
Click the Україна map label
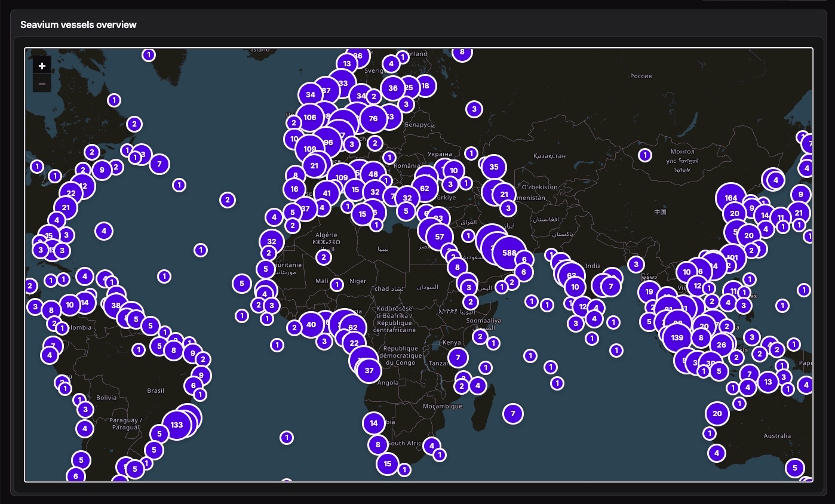tap(440, 154)
